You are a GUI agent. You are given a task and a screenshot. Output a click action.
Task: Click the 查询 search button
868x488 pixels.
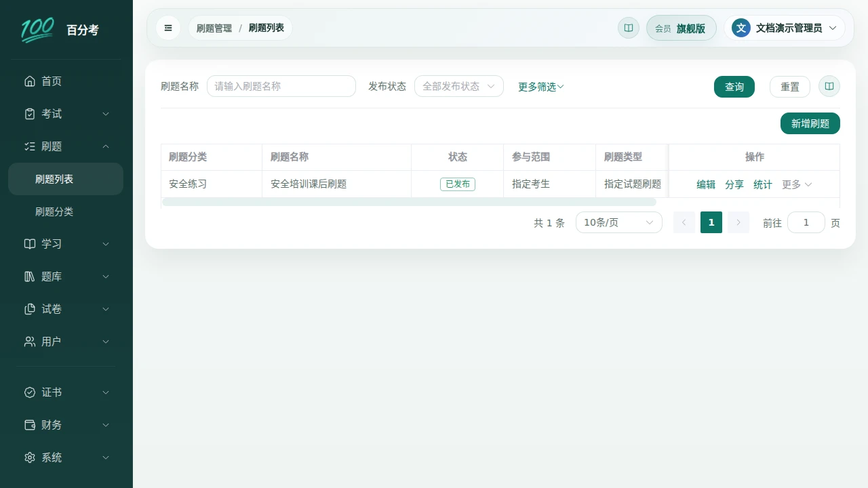coord(734,87)
